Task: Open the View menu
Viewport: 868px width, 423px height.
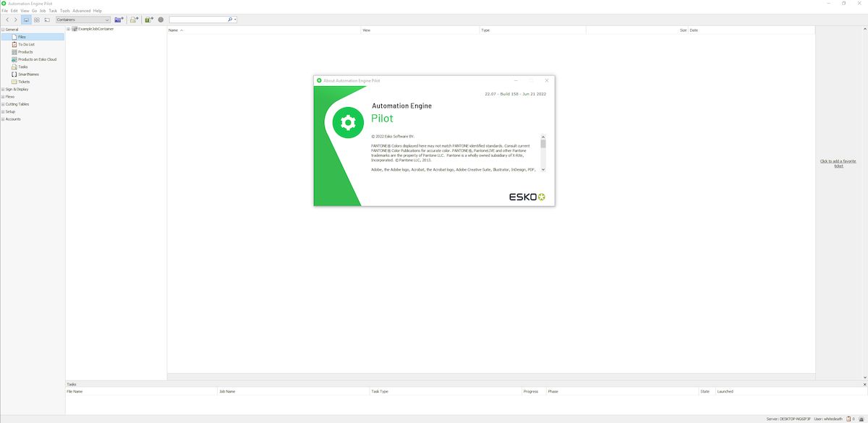Action: (x=25, y=11)
